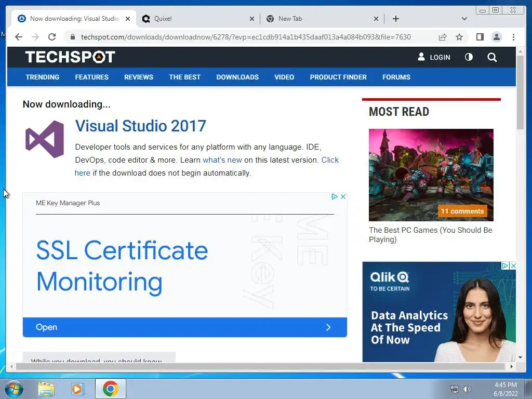The height and width of the screenshot is (399, 532).
Task: Click the AdChoices icon on SSL ad
Action: point(334,196)
